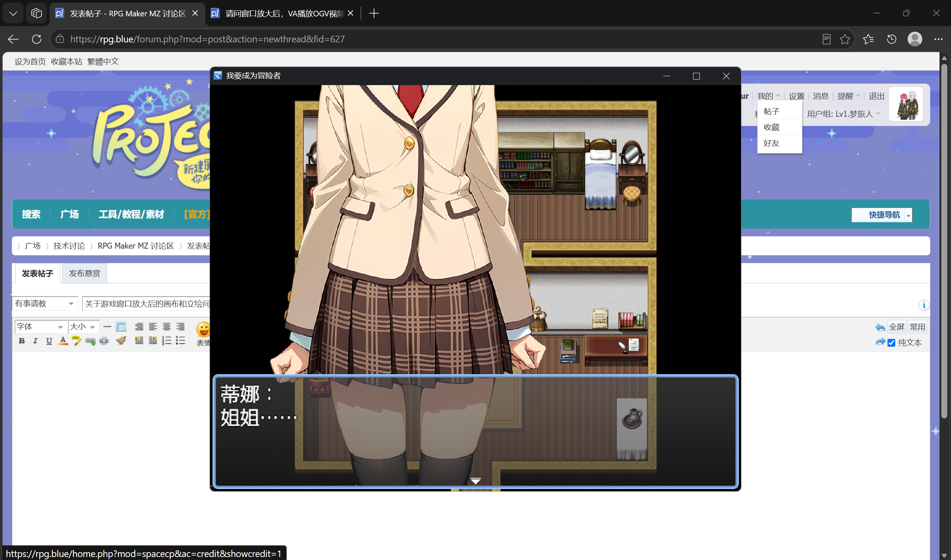Click the 常用 editor mode button
The image size is (951, 560).
[918, 327]
